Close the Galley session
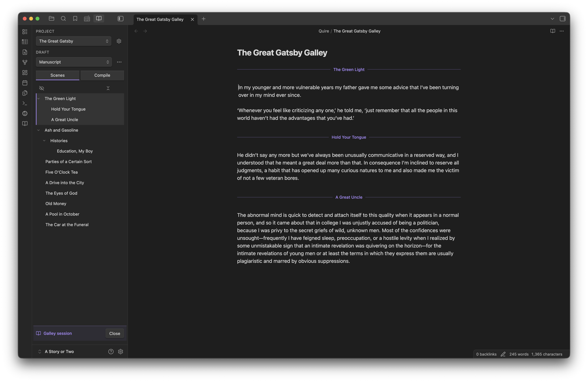This screenshot has width=588, height=382. [x=115, y=334]
